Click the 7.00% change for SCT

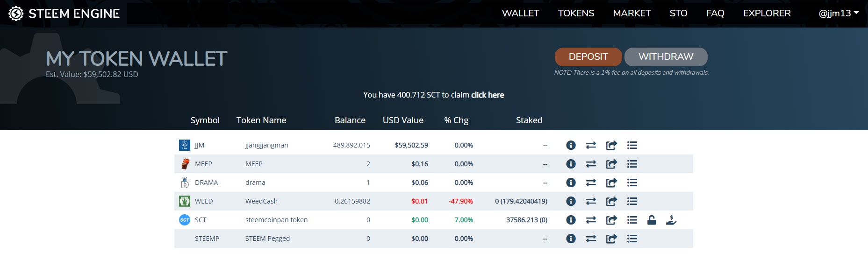464,220
